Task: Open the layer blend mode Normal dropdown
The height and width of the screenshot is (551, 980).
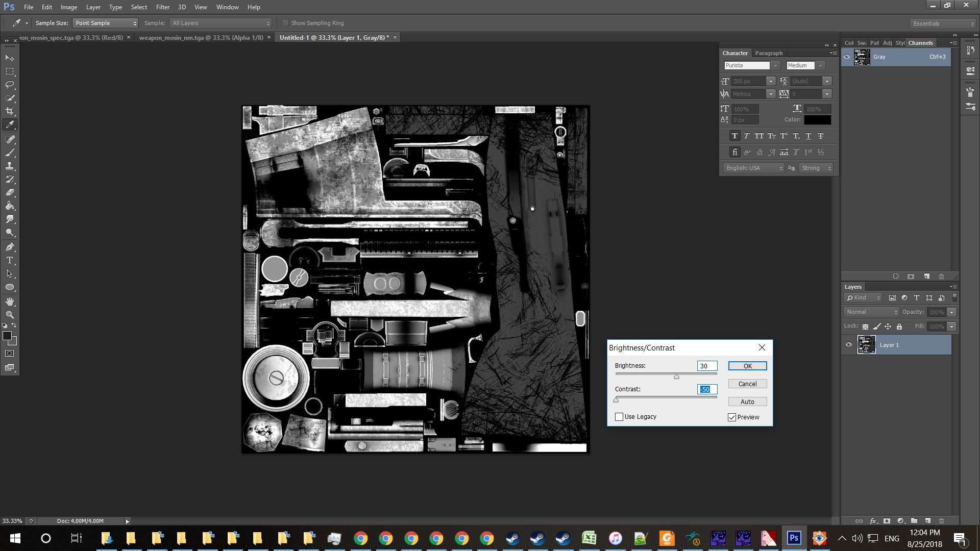Action: 871,312
